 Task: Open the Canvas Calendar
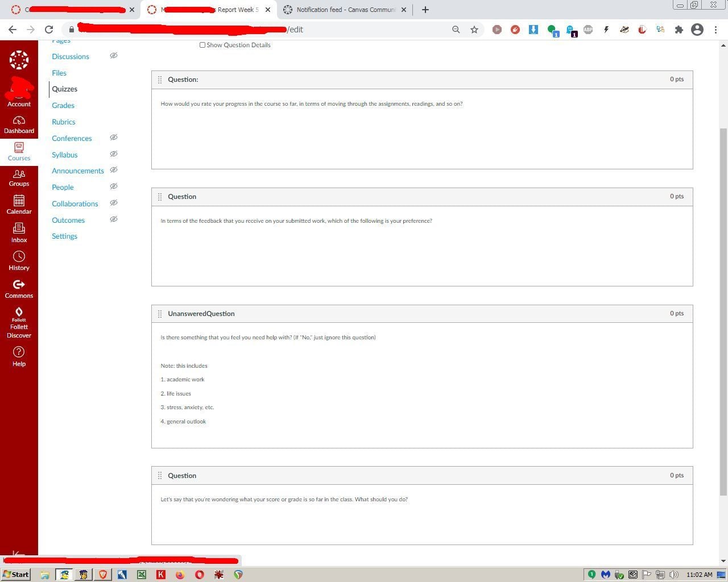tap(19, 203)
